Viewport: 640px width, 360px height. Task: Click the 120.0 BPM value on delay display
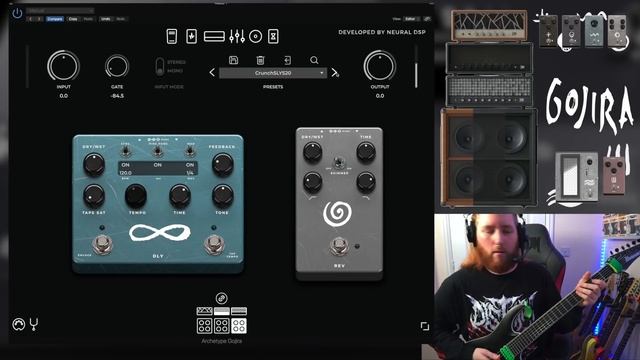click(125, 173)
